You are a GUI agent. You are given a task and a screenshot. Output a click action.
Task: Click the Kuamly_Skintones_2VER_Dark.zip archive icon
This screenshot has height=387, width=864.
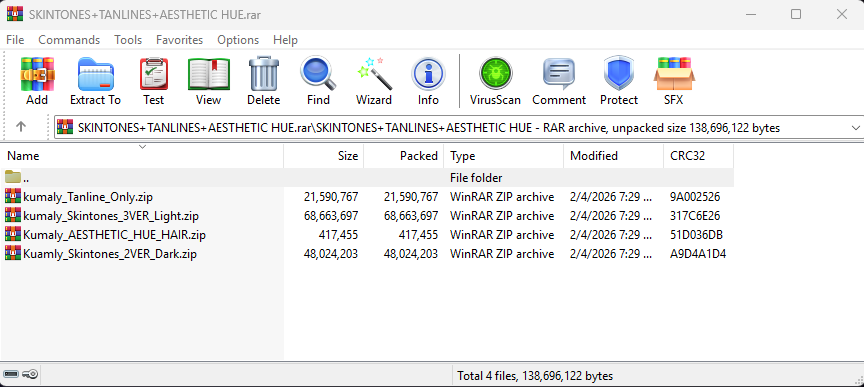tap(13, 254)
